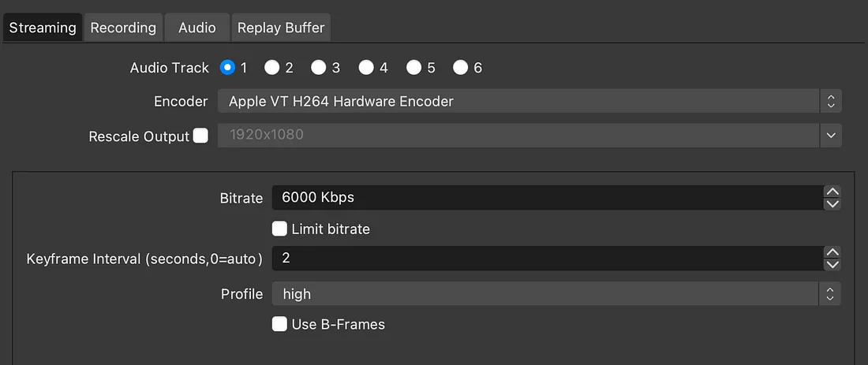Image resolution: width=868 pixels, height=365 pixels.
Task: Open the Encoder dropdown
Action: [x=529, y=101]
